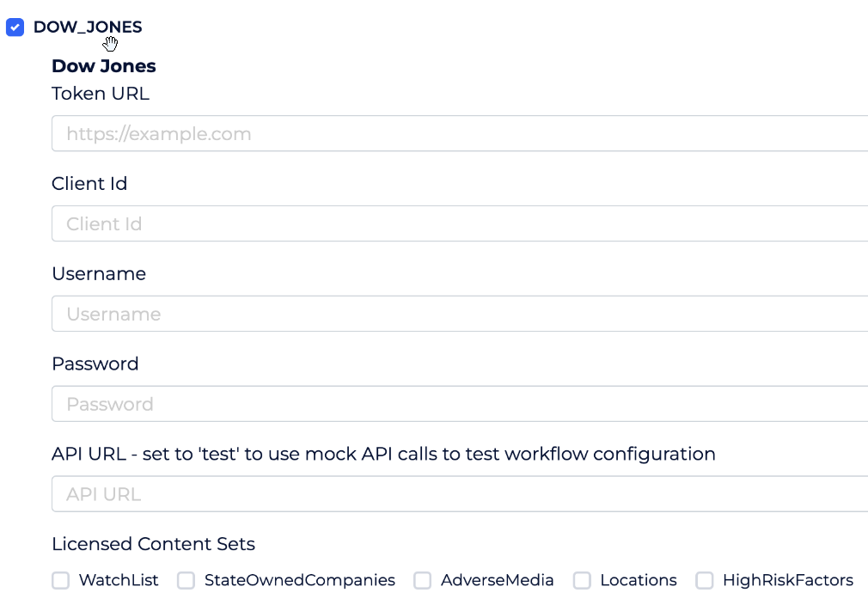Enable the WatchList checkbox
This screenshot has height=605, width=868.
[61, 581]
